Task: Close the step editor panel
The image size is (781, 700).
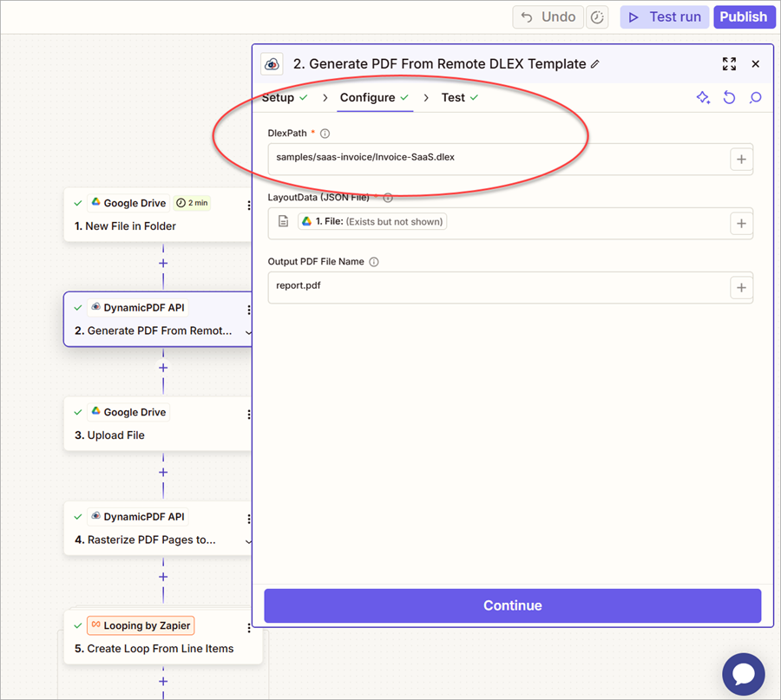Action: (755, 64)
